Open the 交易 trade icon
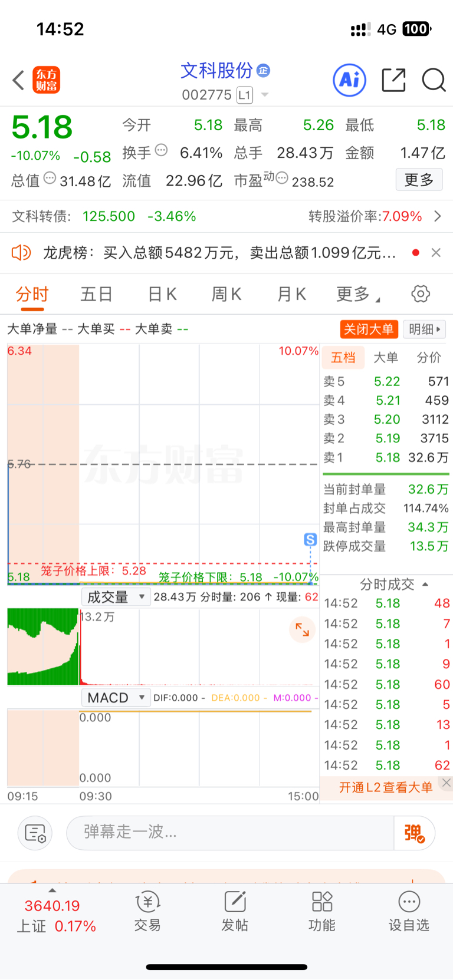Image resolution: width=453 pixels, height=980 pixels. pyautogui.click(x=147, y=911)
